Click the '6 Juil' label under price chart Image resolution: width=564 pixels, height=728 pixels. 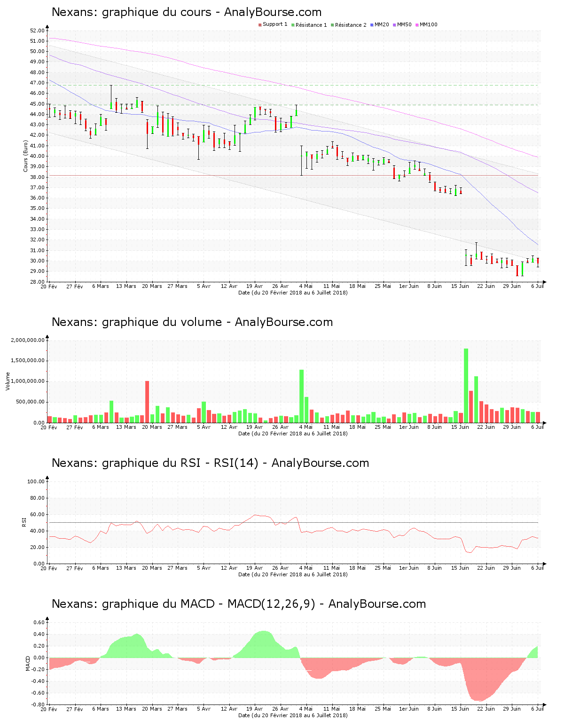coord(537,286)
